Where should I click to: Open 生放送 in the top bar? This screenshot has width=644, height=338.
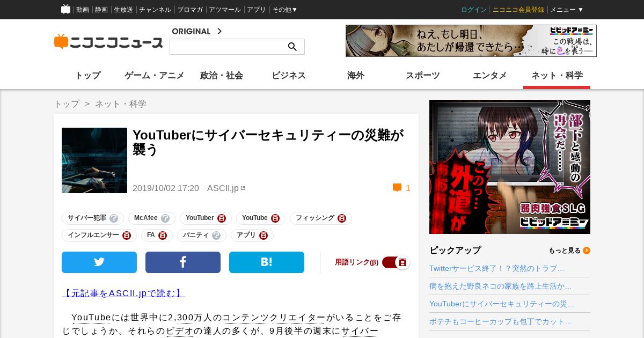tap(123, 10)
